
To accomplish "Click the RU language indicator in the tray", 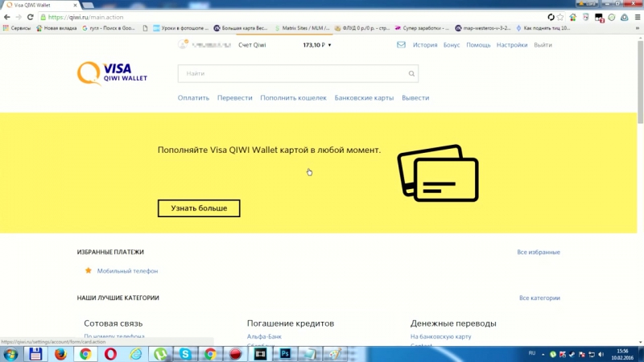I will tap(532, 353).
